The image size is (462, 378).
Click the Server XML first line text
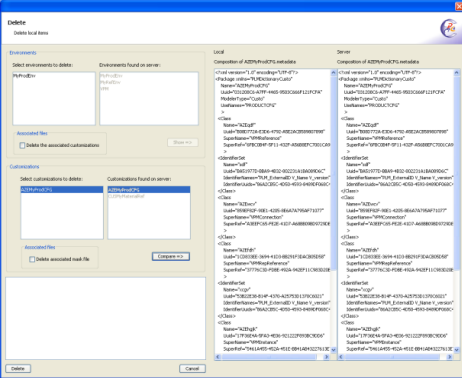(x=380, y=72)
